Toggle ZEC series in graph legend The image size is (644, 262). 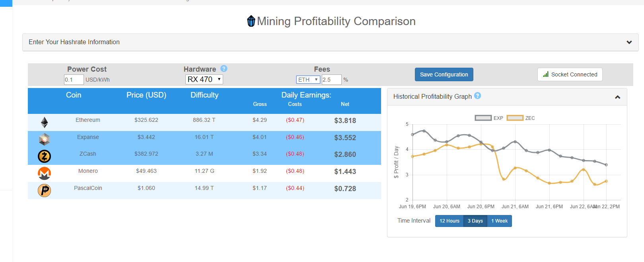pos(515,118)
